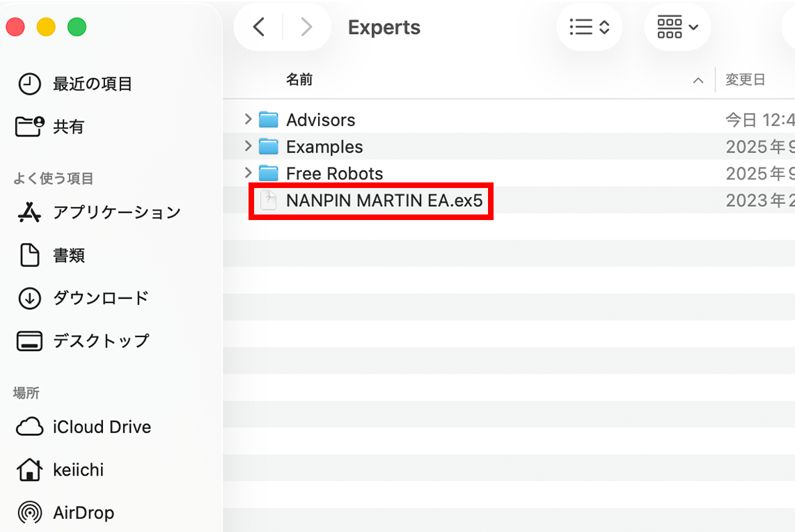This screenshot has width=795, height=532.
Task: Open 共有 shared folder in sidebar
Action: pos(68,127)
